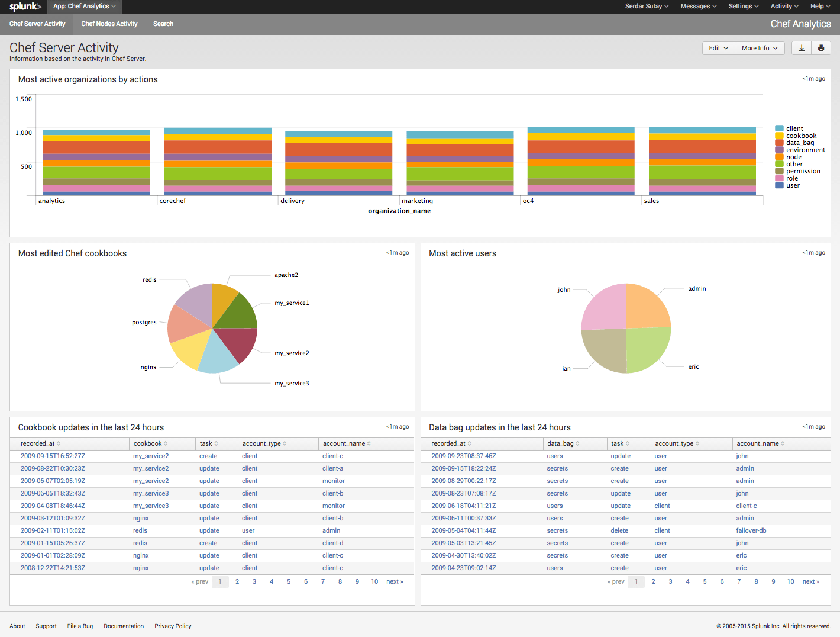Open the Documentation footer link
The height and width of the screenshot is (637, 840).
click(x=124, y=626)
